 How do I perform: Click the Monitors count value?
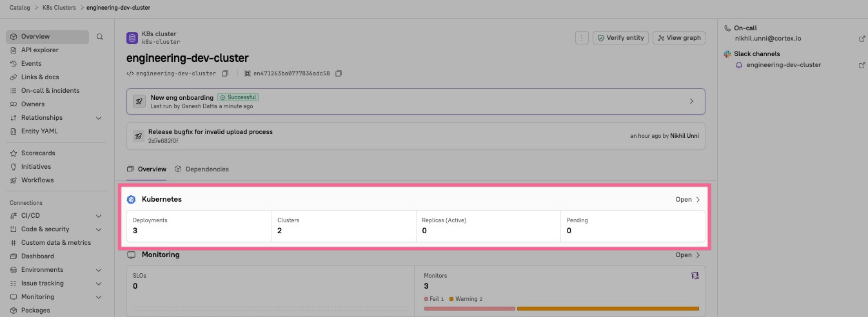pyautogui.click(x=426, y=286)
